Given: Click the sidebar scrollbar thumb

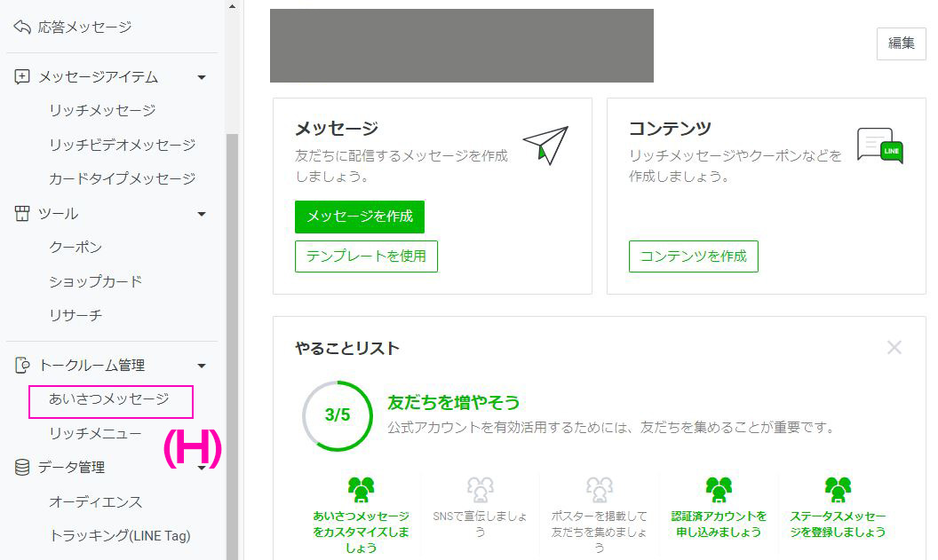Looking at the screenshot, I should pyautogui.click(x=232, y=347).
